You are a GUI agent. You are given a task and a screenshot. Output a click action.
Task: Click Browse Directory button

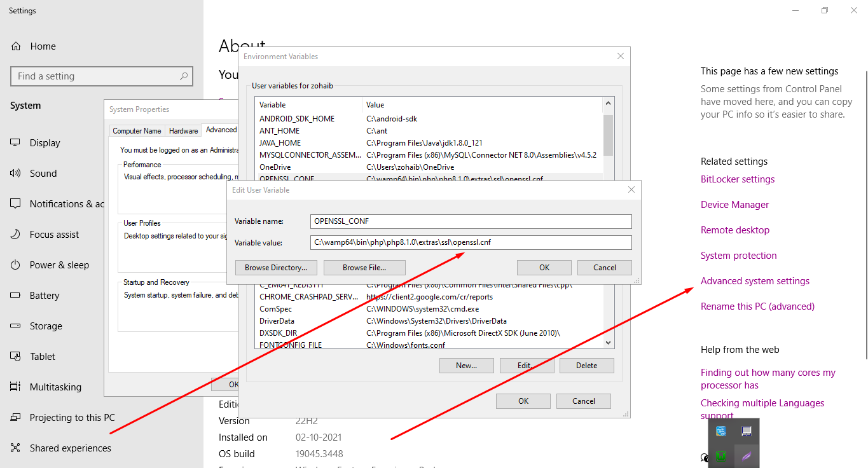click(x=276, y=268)
